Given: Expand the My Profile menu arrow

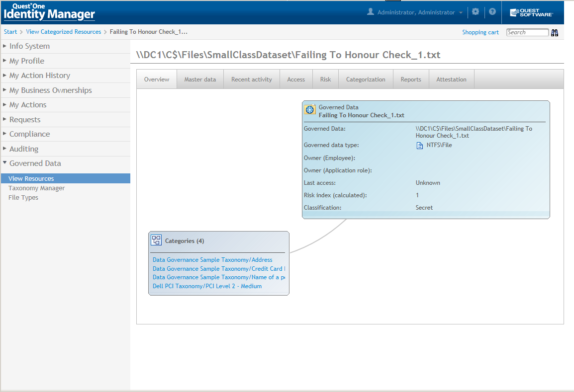Looking at the screenshot, I should tap(4, 60).
